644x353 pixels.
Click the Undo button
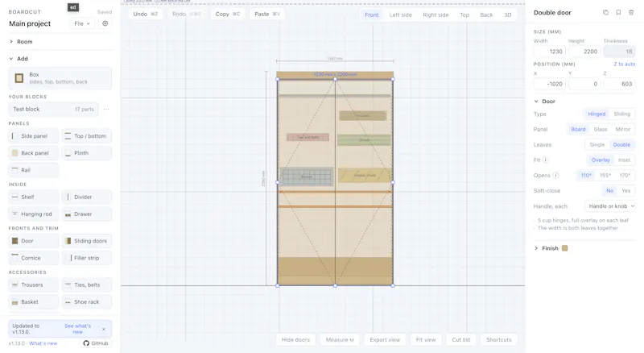[x=146, y=14]
